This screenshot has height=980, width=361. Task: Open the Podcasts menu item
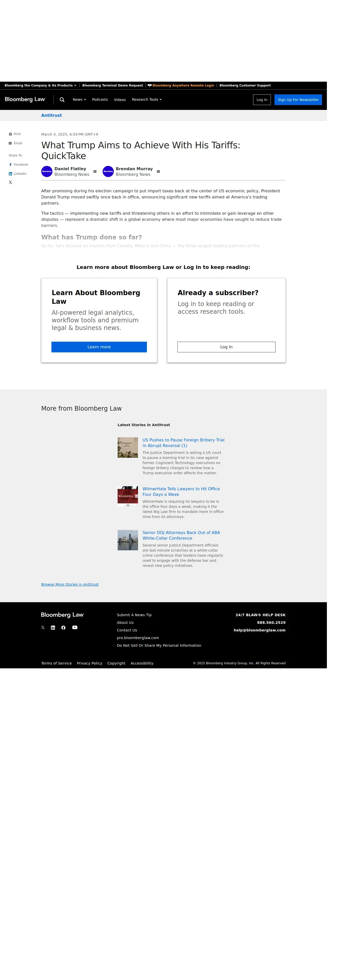pyautogui.click(x=100, y=100)
